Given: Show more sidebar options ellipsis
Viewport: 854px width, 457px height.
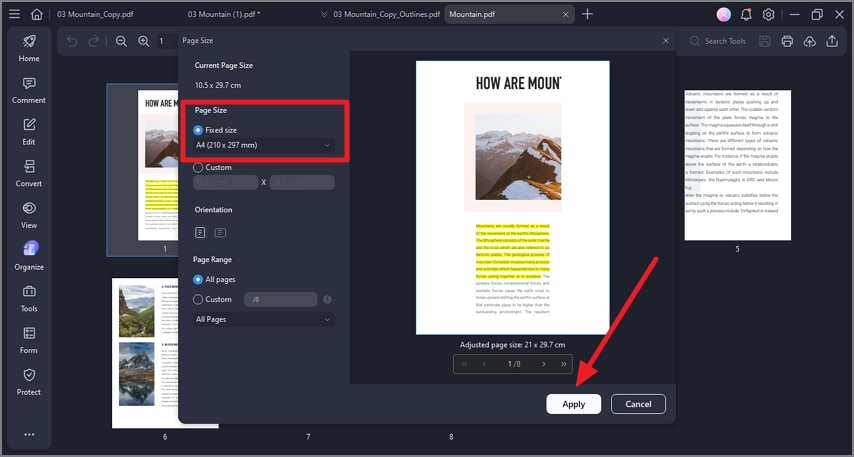Looking at the screenshot, I should (x=29, y=434).
